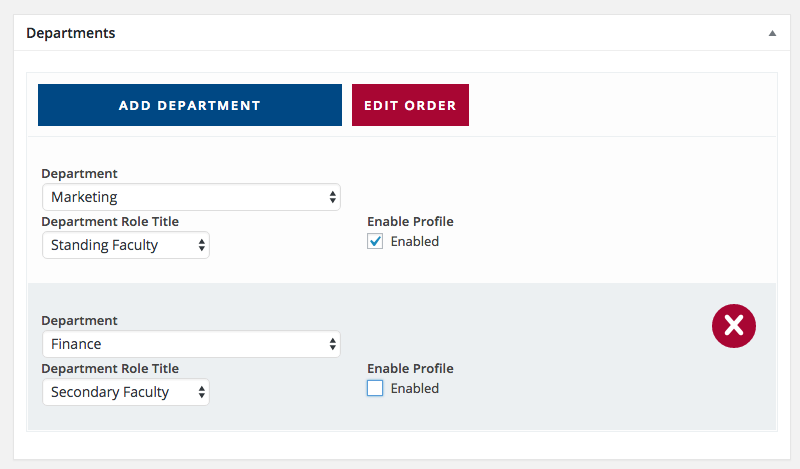Screen dimensions: 800x469
Task: Click Department label above Marketing select
Action: tap(80, 174)
